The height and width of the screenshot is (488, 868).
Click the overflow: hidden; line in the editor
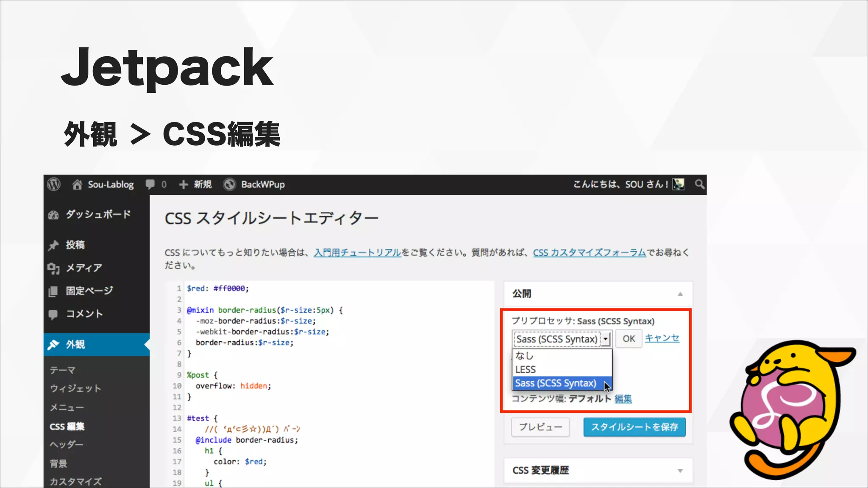tap(233, 386)
